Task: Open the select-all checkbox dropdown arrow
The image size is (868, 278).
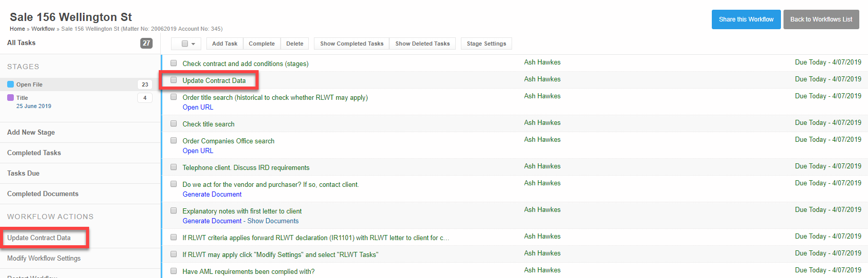Action: 193,44
